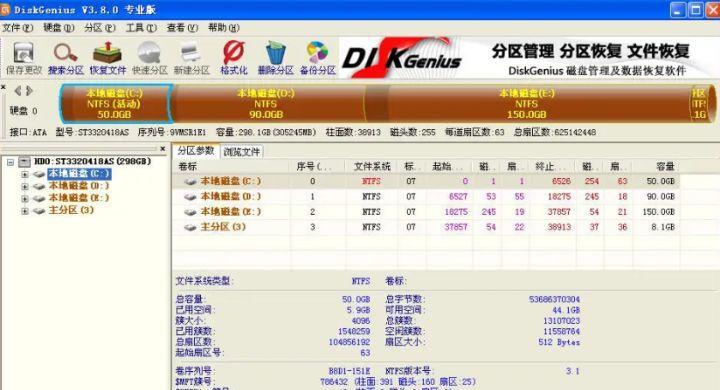Screen dimensions: 720x390
Task: Switch to the 浏览文件 tab
Action: click(x=242, y=152)
